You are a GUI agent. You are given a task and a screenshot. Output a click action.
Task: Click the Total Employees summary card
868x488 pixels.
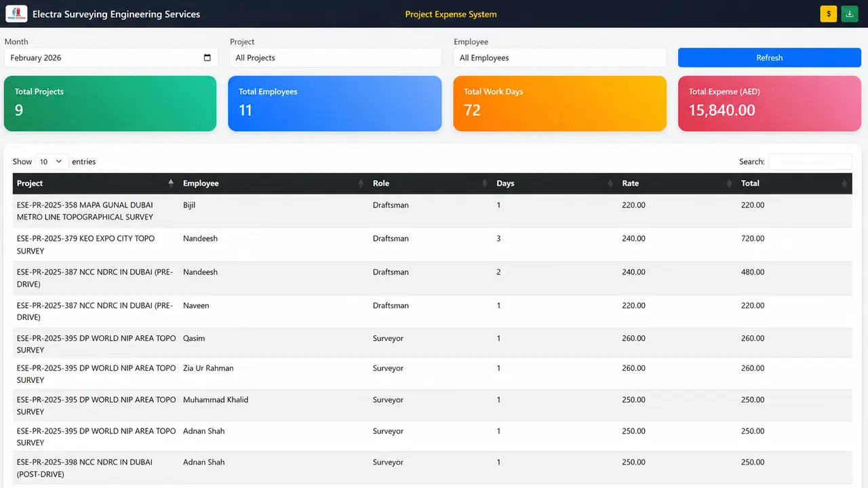[x=335, y=103]
